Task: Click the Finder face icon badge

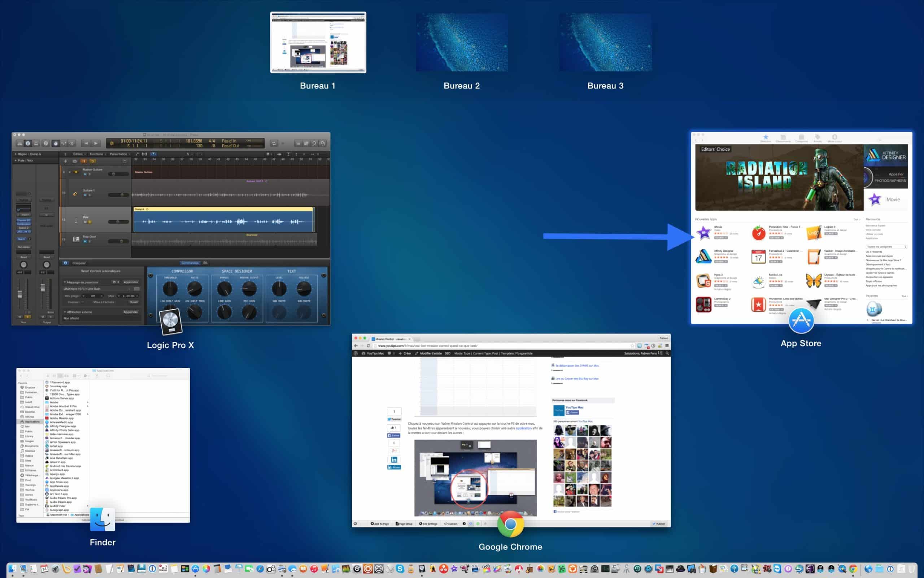Action: point(103,519)
